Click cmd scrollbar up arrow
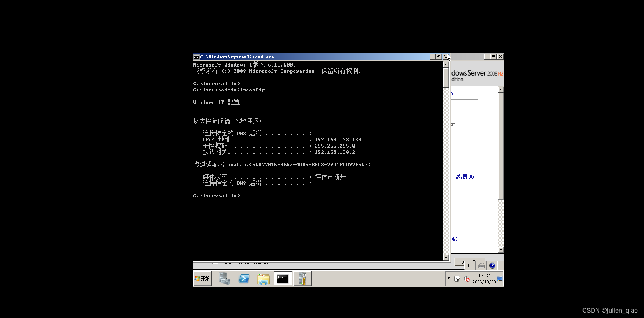Image resolution: width=644 pixels, height=318 pixels. tap(446, 65)
